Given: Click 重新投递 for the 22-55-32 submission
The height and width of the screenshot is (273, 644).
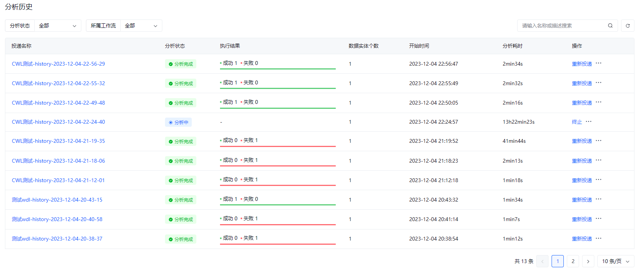Looking at the screenshot, I should [582, 83].
